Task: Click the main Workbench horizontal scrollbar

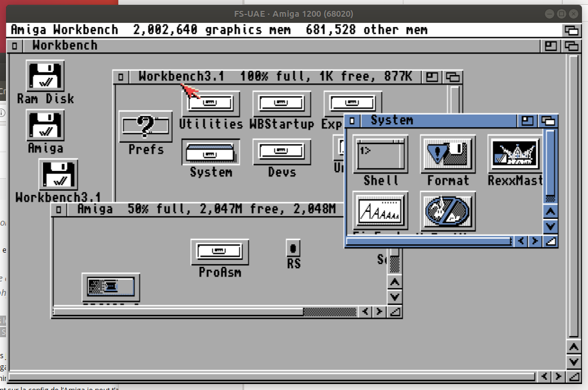Action: [272, 376]
